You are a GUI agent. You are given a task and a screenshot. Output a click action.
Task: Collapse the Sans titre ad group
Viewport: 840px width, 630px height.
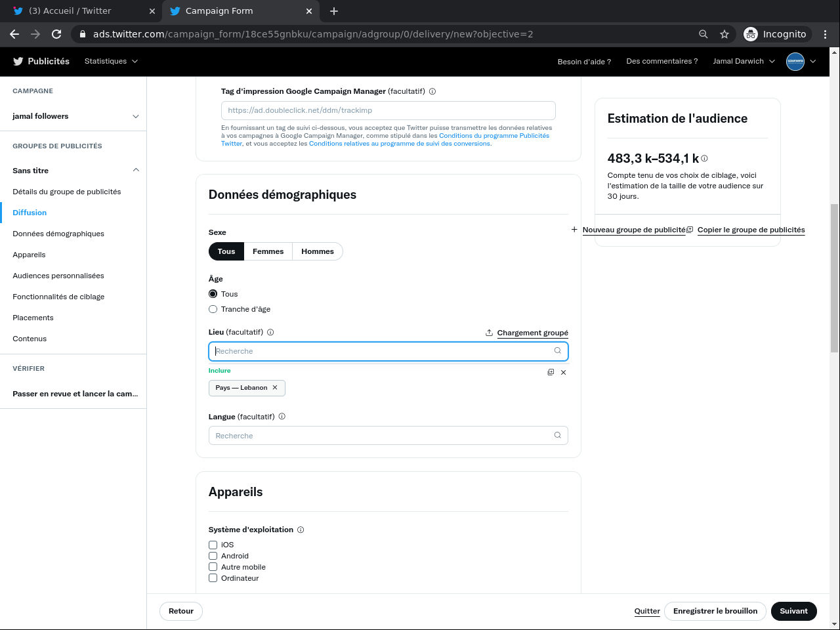click(136, 170)
